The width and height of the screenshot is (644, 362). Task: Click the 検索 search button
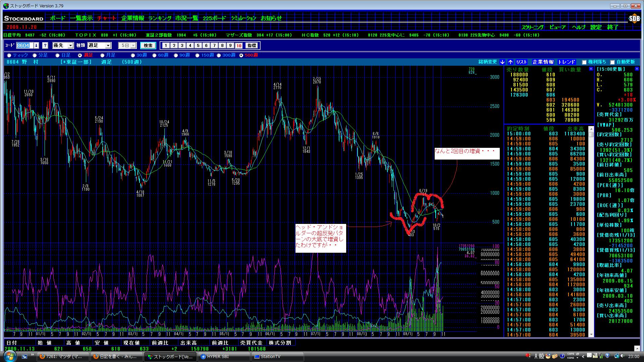(x=148, y=46)
